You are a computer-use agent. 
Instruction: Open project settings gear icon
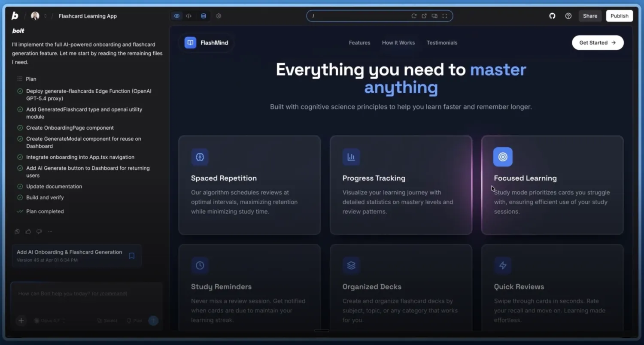point(219,16)
